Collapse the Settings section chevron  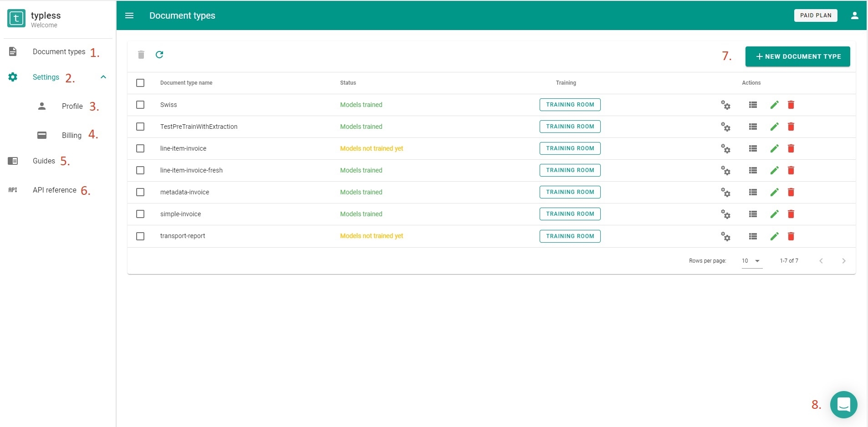point(103,77)
